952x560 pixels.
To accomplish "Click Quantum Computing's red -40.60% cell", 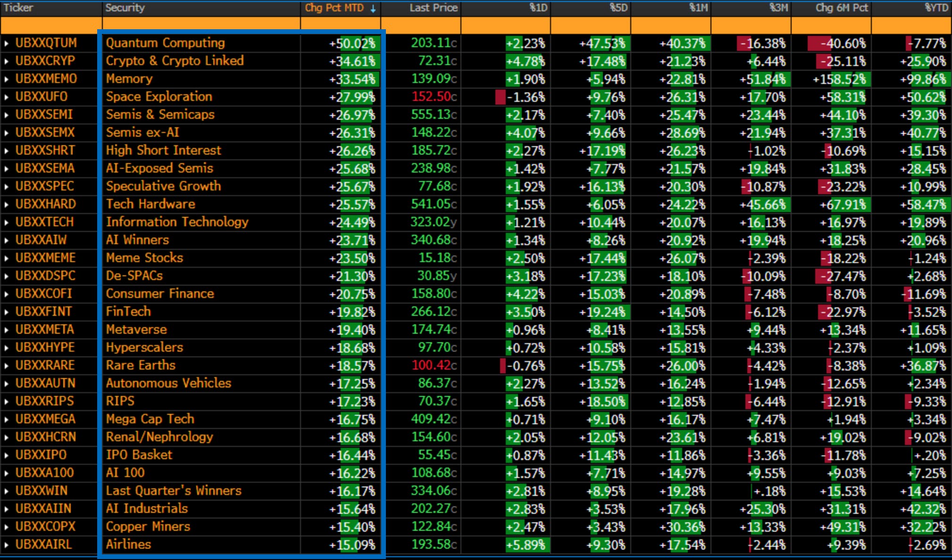I will tap(837, 43).
